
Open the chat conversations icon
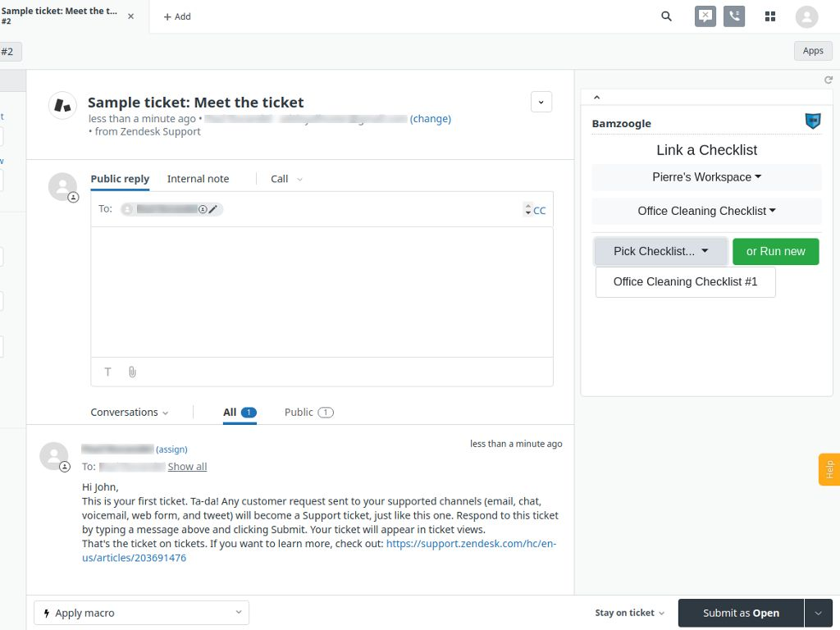[x=705, y=16]
